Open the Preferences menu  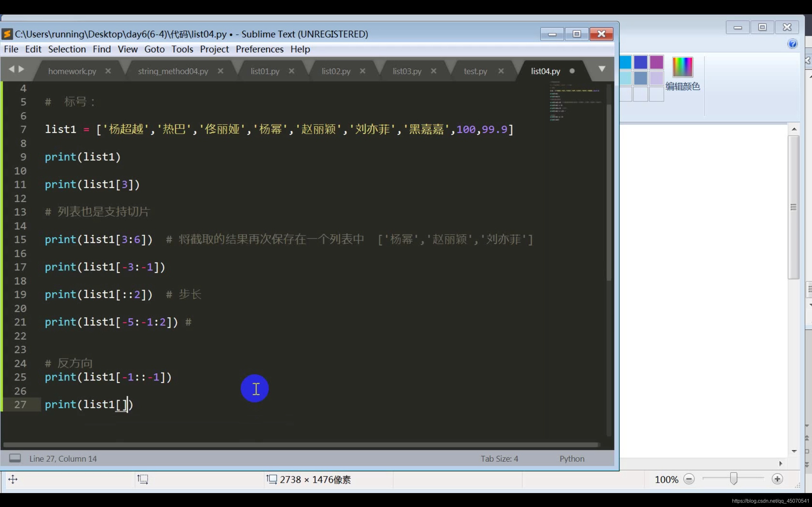tap(259, 49)
